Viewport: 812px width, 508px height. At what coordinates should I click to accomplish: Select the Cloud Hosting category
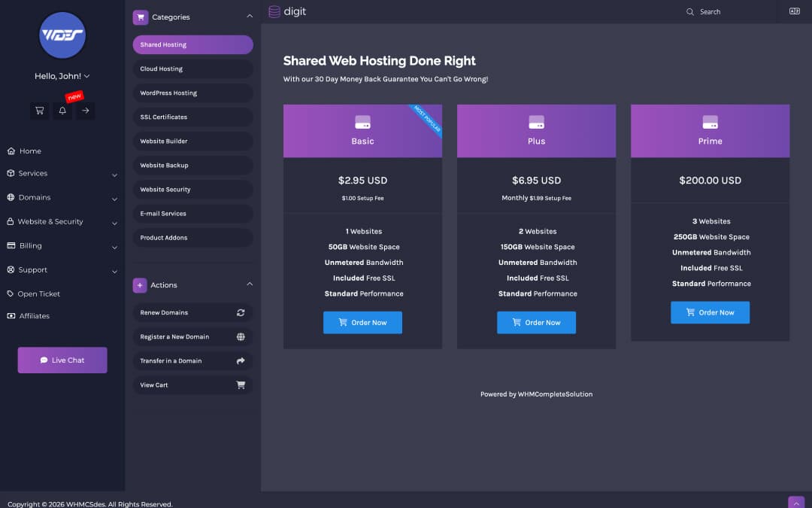point(192,69)
